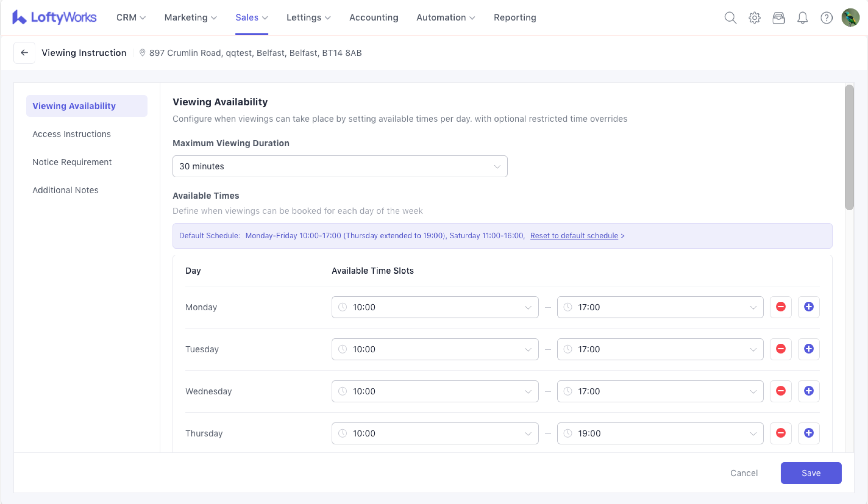Remove Monday time slot with red minus
Viewport: 868px width, 504px height.
pyautogui.click(x=781, y=307)
